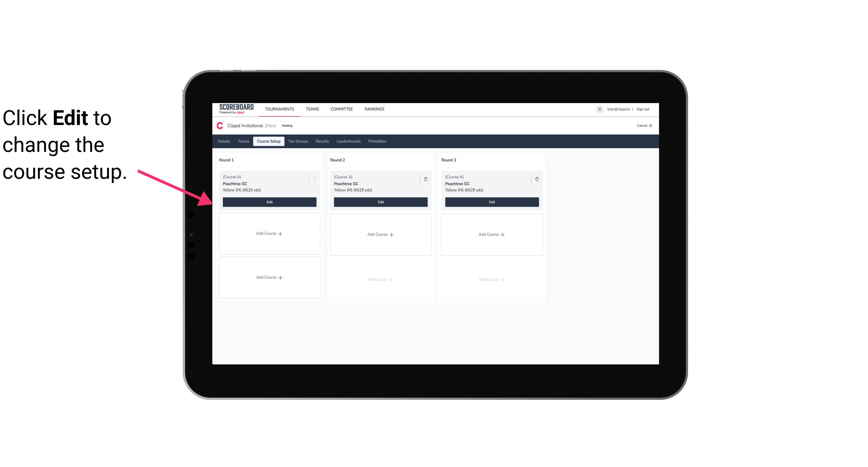Click the Leaderboards tab
Viewport: 868px width, 467px height.
click(349, 141)
